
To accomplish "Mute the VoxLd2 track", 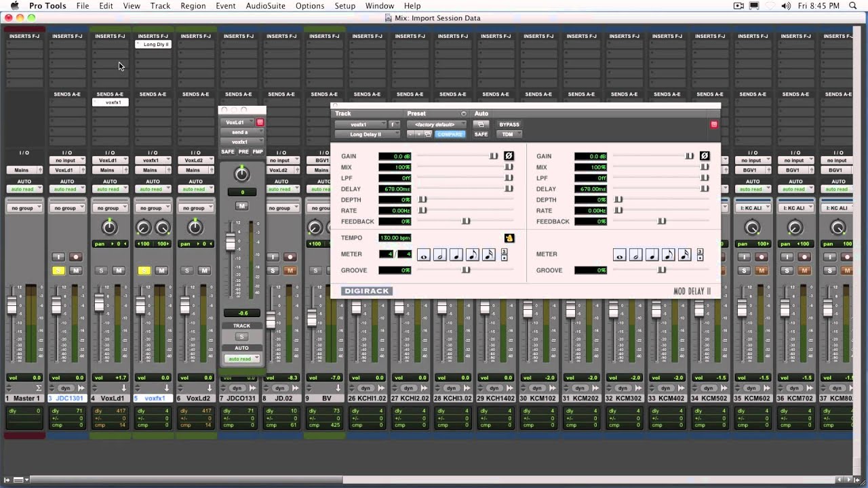I will 204,270.
